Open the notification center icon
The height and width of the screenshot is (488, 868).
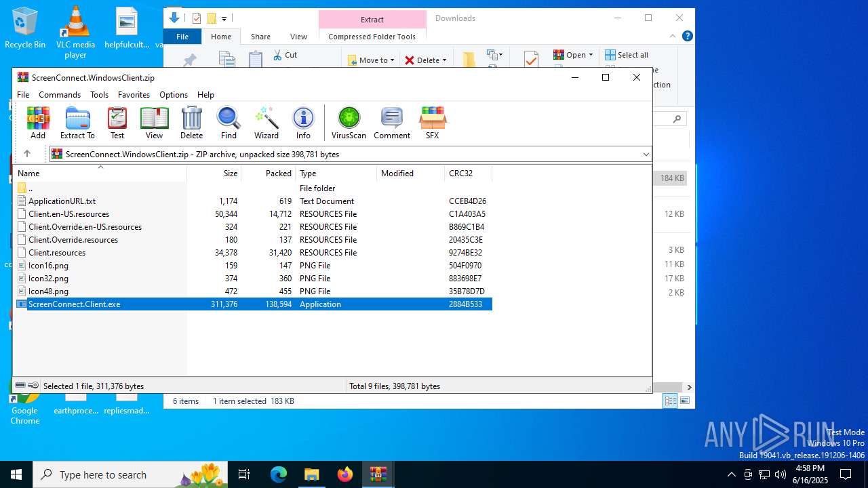[846, 474]
